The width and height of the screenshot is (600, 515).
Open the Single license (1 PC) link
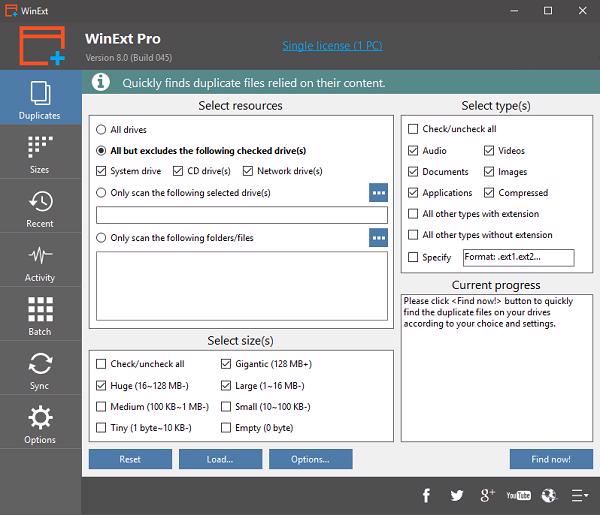tap(332, 46)
